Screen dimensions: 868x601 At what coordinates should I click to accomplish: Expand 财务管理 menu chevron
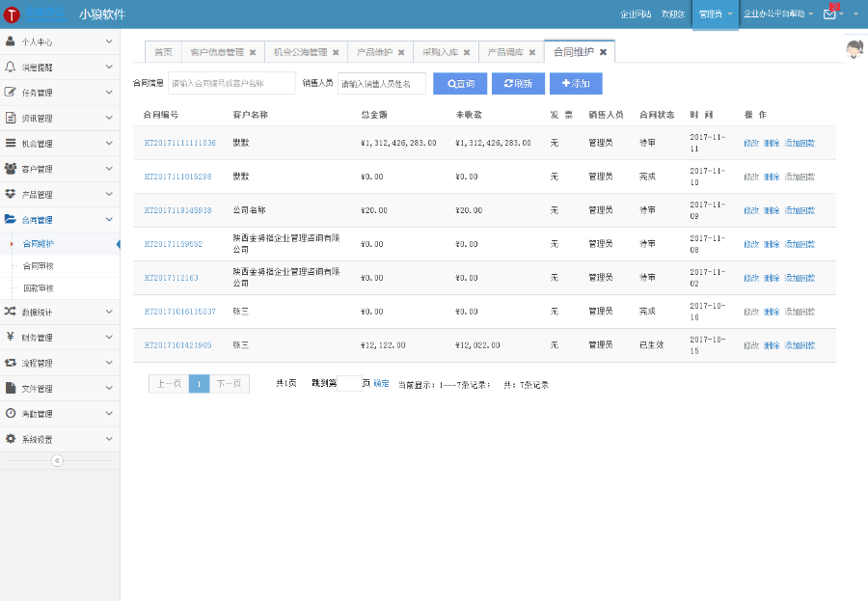[109, 337]
